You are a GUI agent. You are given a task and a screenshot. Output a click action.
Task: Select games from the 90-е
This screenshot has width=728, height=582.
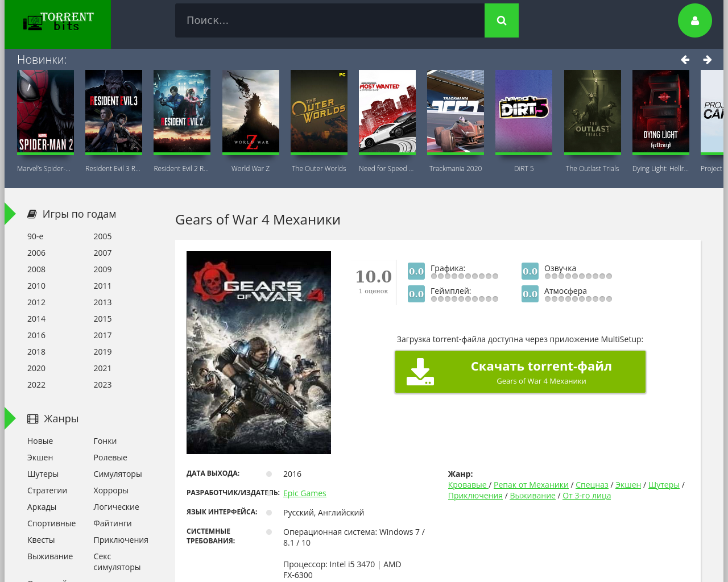pos(35,236)
